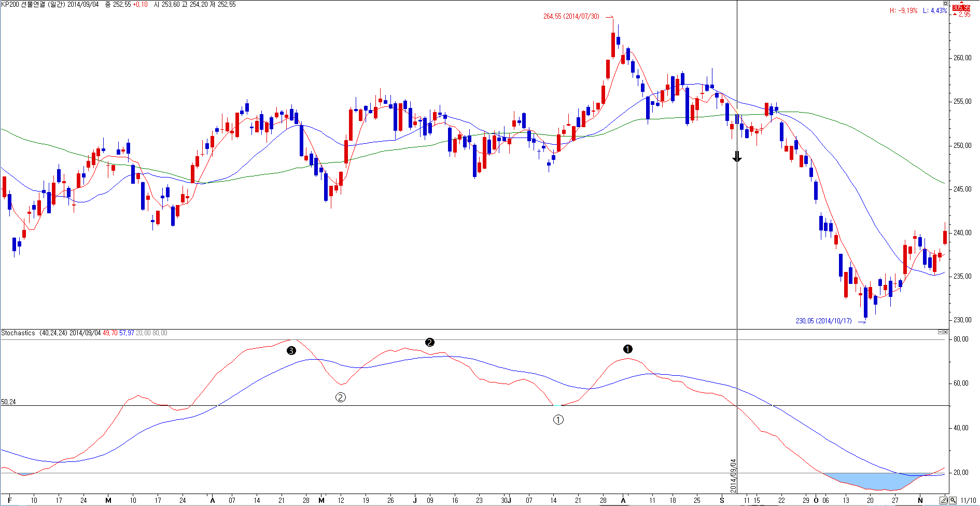Click the Stochastics indicator title label
980x506 pixels.
[x=18, y=333]
